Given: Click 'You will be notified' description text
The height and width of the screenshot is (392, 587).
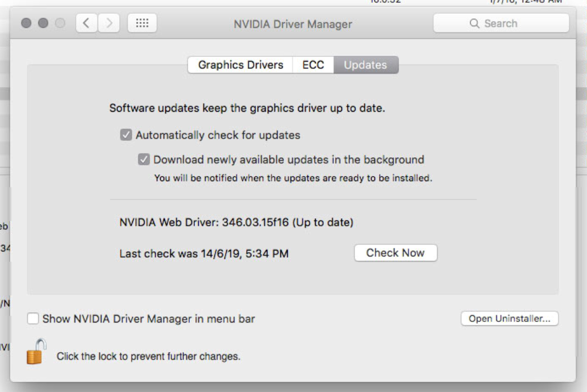Looking at the screenshot, I should click(x=293, y=178).
